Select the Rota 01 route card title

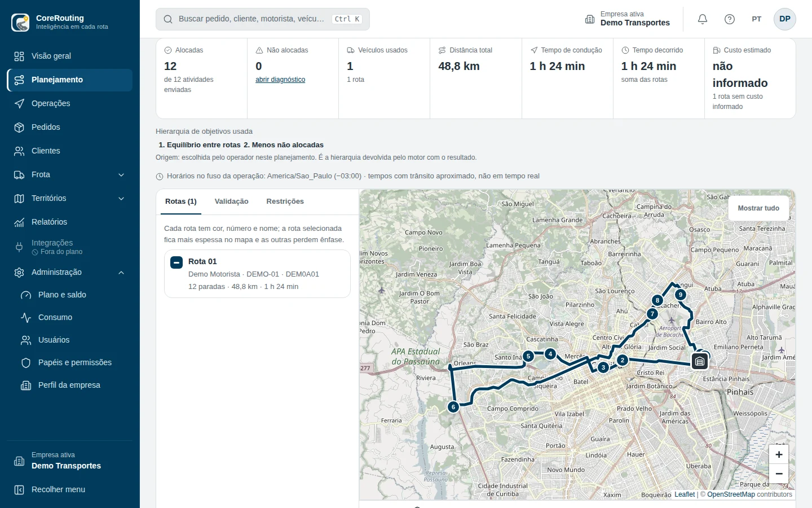202,262
